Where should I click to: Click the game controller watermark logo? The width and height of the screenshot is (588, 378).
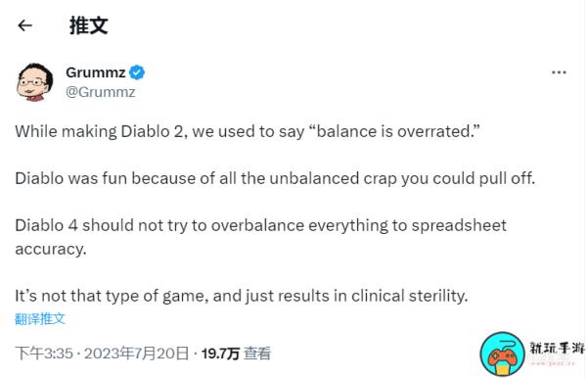coord(503,354)
